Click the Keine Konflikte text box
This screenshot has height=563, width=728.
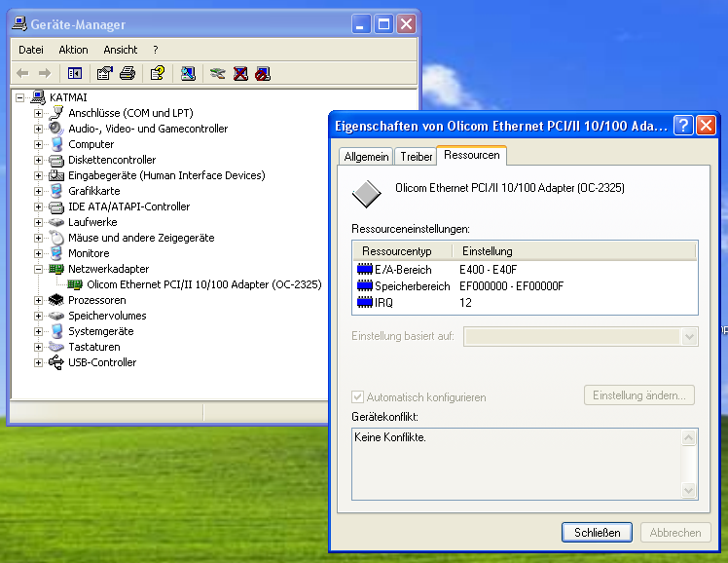point(525,464)
